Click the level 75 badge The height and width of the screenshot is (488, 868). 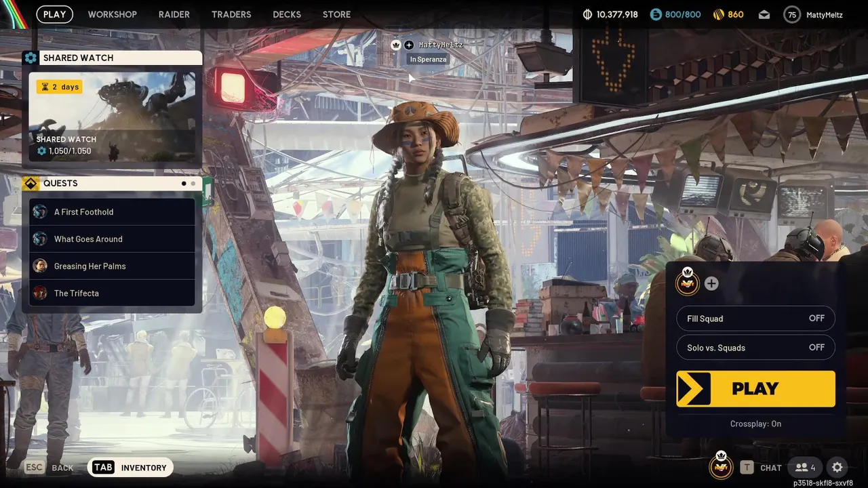click(792, 14)
